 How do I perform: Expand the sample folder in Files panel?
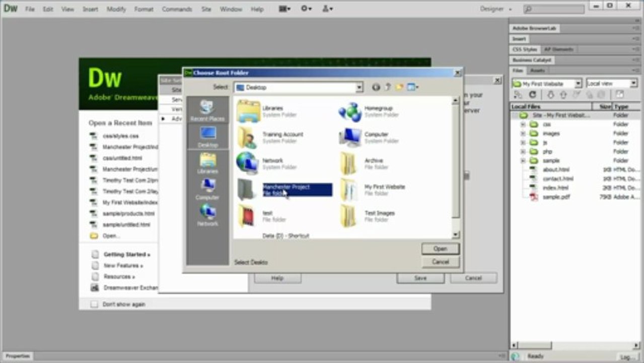coord(523,160)
